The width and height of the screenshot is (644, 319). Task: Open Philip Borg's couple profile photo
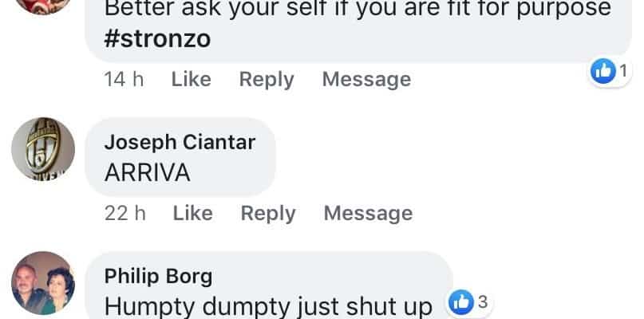43,283
